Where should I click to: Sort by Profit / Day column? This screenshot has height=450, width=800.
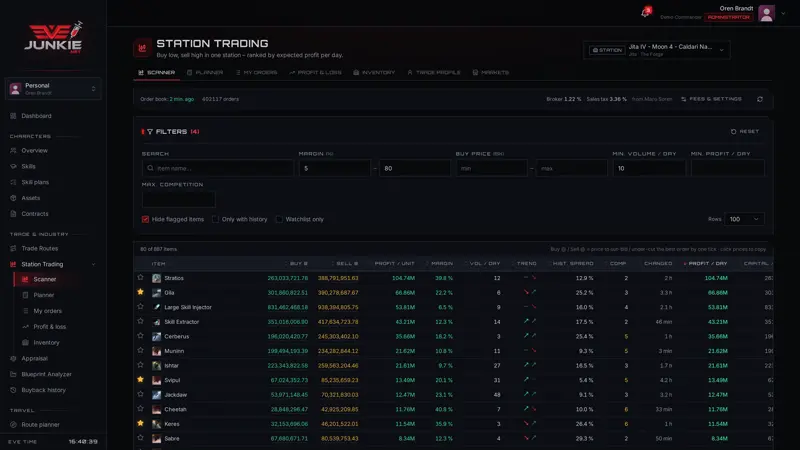(x=706, y=263)
